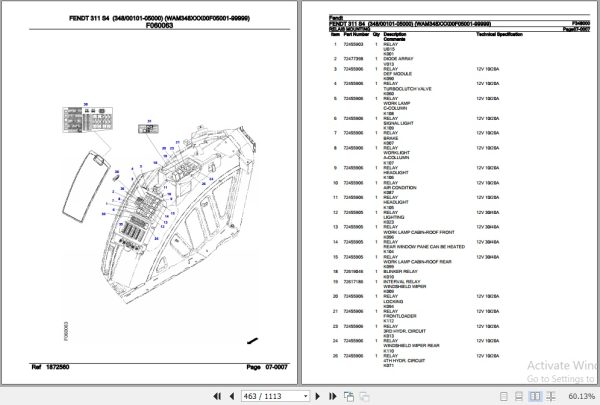
Task: Jump to the last page
Action: [x=332, y=396]
